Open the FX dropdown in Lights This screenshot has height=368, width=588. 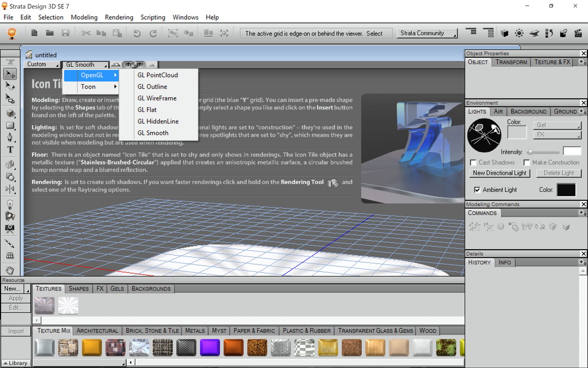(x=557, y=135)
